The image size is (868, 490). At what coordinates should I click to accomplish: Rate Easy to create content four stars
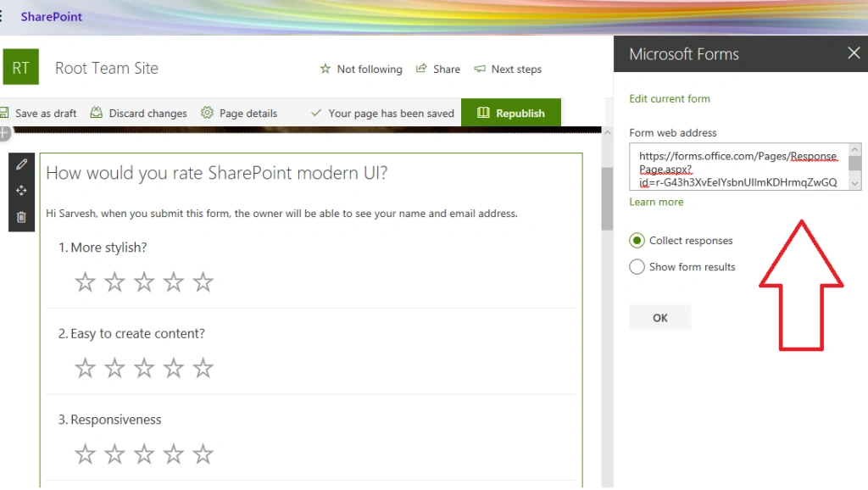[173, 368]
